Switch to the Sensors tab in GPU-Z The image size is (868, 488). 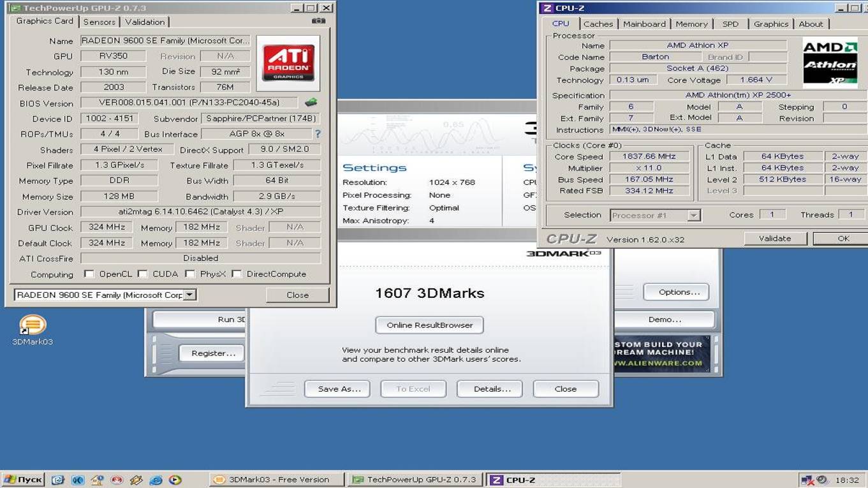click(99, 22)
